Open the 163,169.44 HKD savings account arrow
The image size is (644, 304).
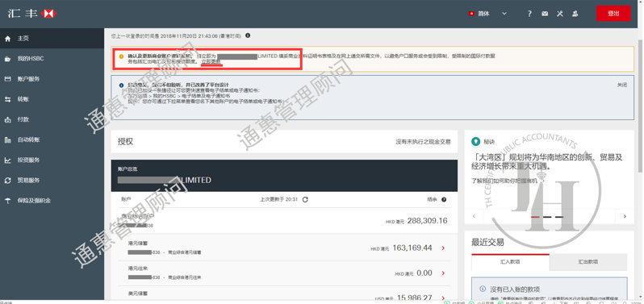pos(443,248)
